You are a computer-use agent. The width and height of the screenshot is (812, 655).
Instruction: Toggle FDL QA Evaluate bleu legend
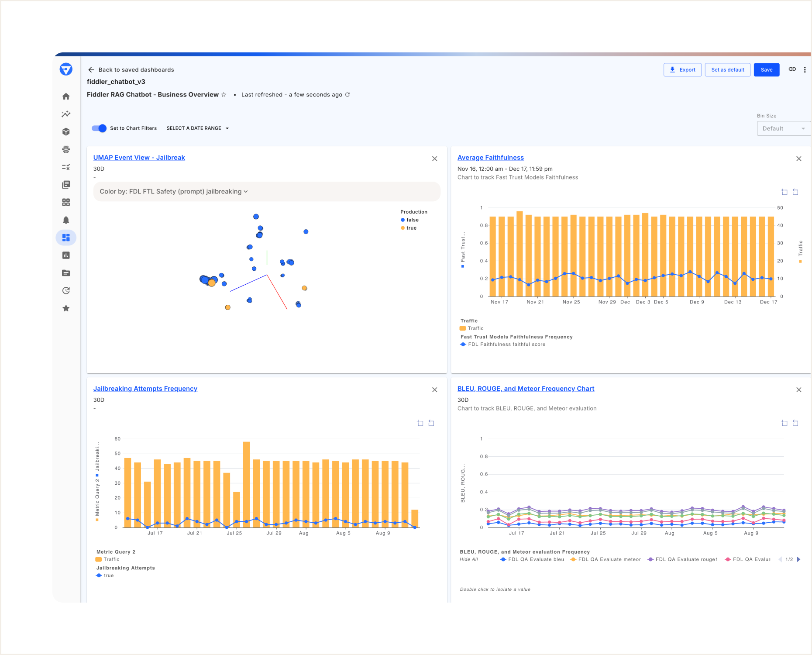[532, 559]
